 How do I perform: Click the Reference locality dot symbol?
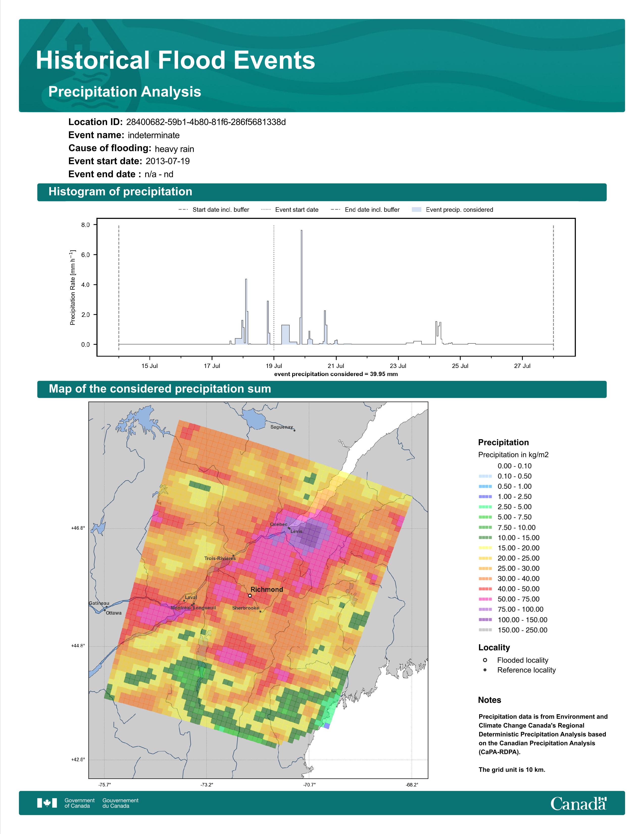[485, 670]
